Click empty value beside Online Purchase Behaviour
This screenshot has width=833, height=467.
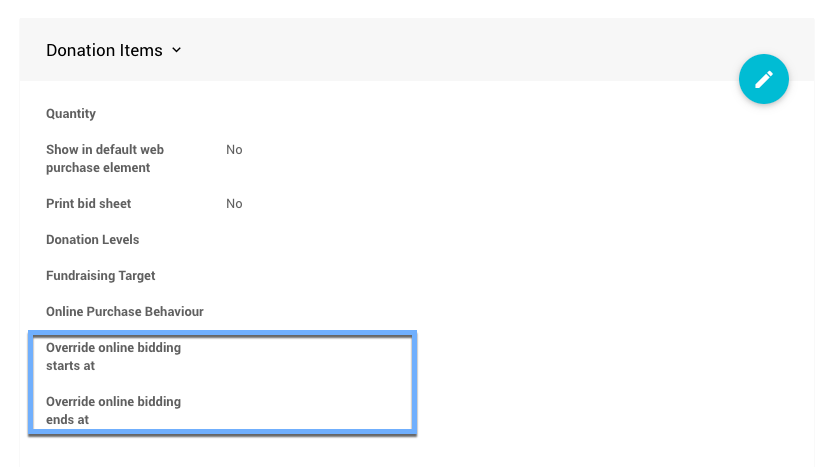point(300,312)
